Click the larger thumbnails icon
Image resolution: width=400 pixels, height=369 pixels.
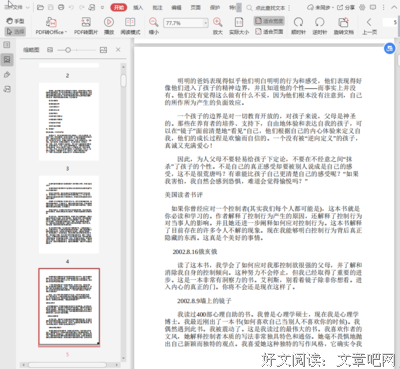point(103,50)
